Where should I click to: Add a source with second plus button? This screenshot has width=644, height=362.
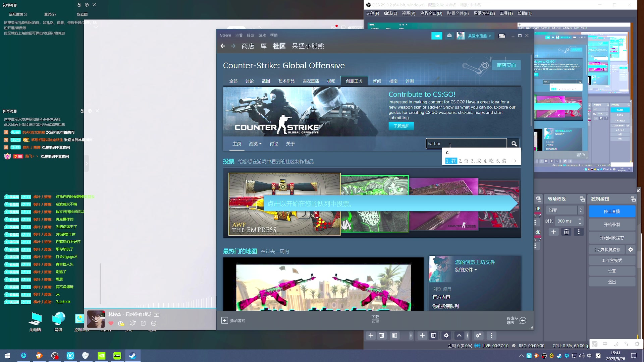422,335
